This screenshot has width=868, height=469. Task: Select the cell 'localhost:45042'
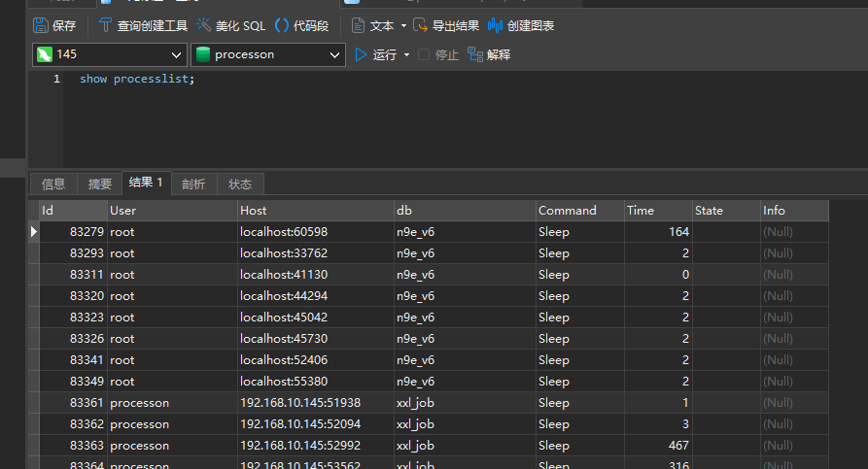click(x=316, y=318)
